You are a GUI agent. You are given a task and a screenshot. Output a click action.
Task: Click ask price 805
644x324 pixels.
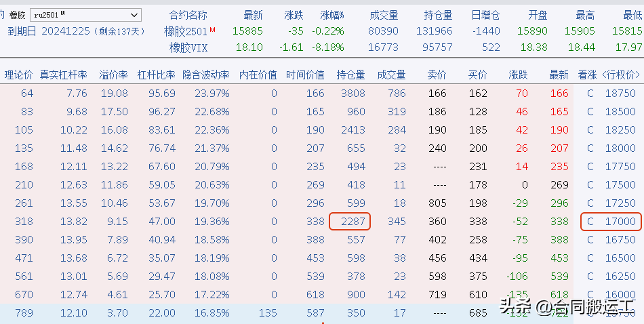coord(437,203)
